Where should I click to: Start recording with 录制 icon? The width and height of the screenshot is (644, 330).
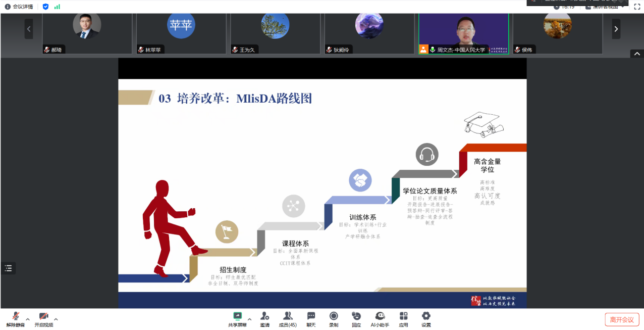click(x=334, y=316)
